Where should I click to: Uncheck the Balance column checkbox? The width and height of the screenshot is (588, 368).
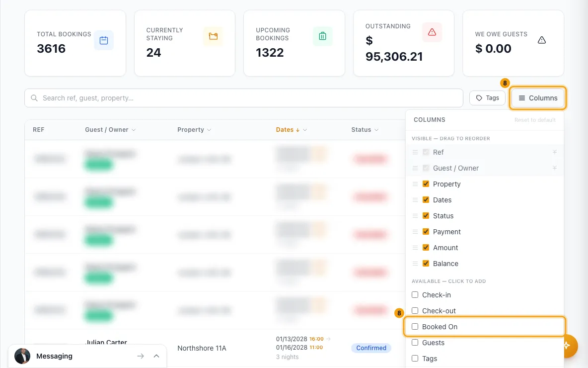(426, 263)
